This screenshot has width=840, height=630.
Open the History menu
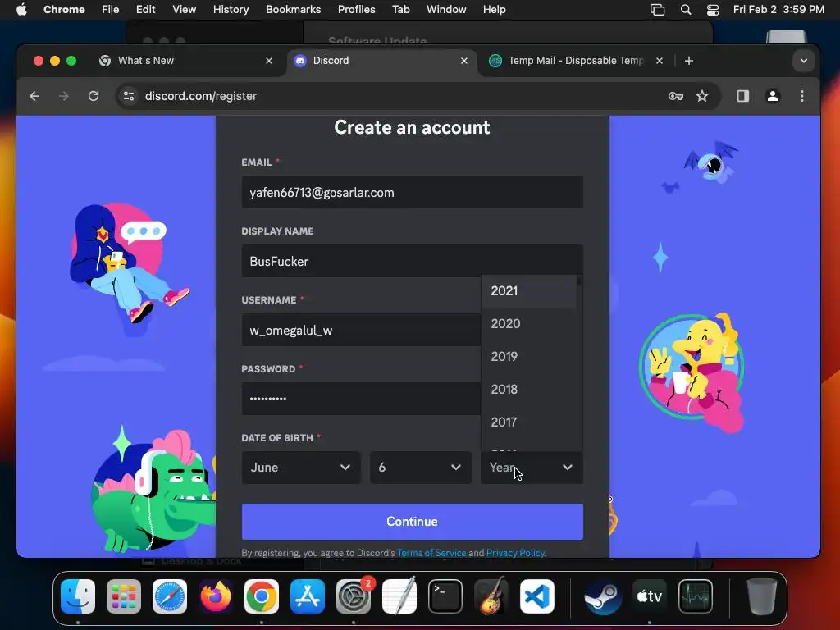[231, 10]
